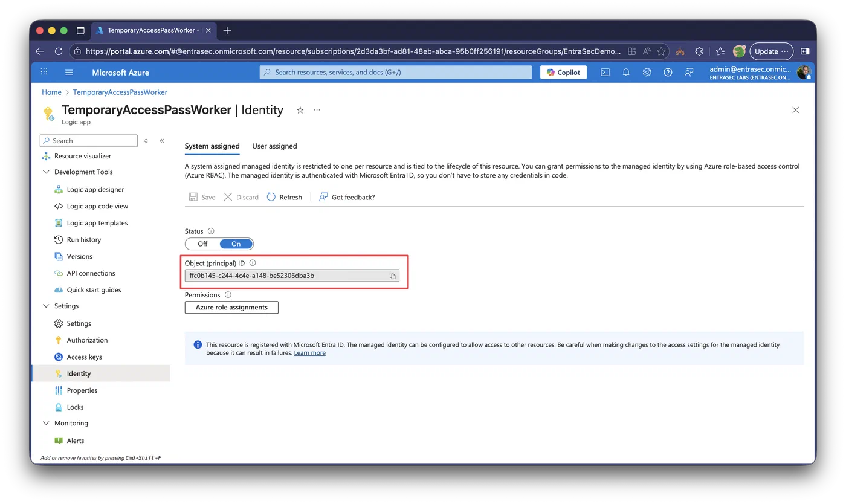Viewport: 846px width, 504px height.
Task: Favorite this resource with the star icon
Action: point(300,110)
